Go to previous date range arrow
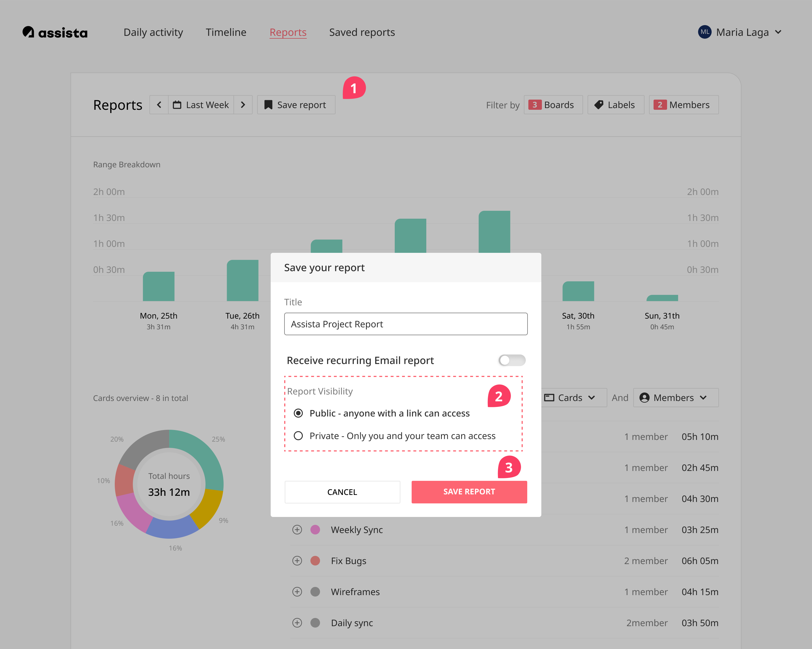The height and width of the screenshot is (649, 812). point(159,105)
